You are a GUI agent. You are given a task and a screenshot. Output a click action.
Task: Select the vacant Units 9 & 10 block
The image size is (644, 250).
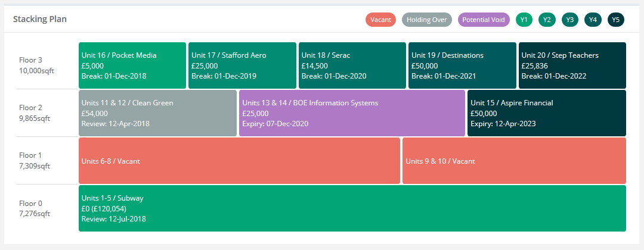[514, 161]
